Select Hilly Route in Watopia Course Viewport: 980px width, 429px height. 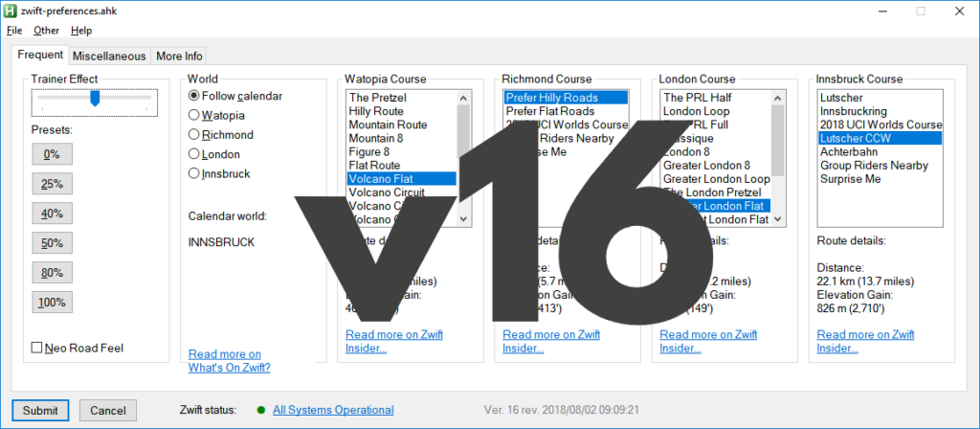(x=402, y=111)
